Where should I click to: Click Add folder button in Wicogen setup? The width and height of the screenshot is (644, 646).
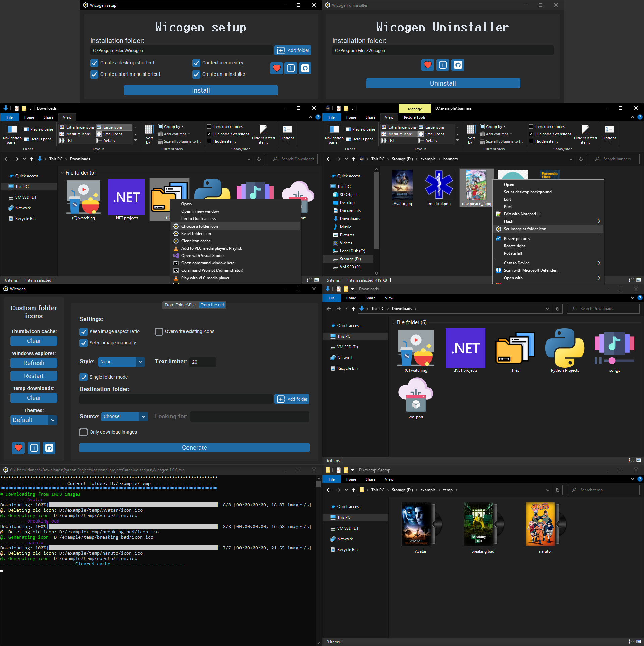pos(293,50)
